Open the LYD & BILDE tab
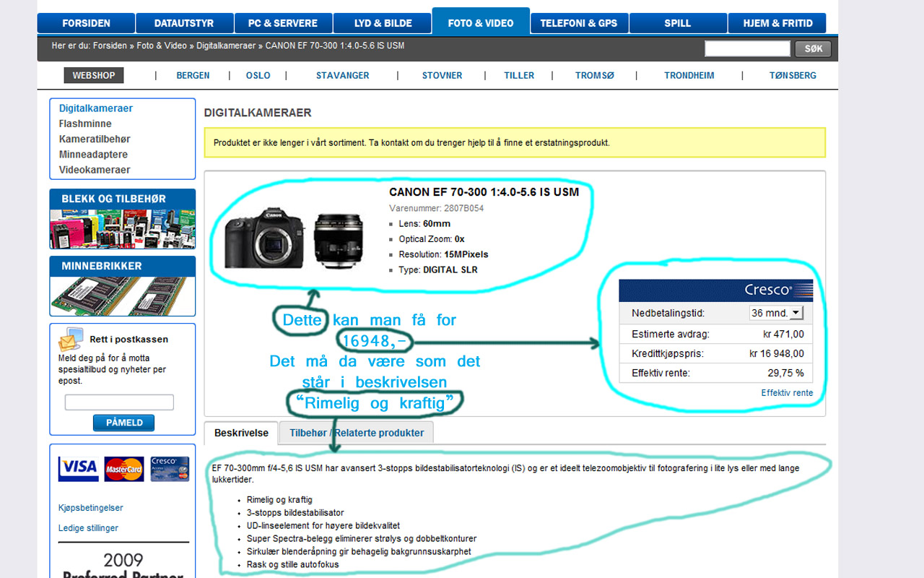Viewport: 924px width, 578px height. (383, 23)
